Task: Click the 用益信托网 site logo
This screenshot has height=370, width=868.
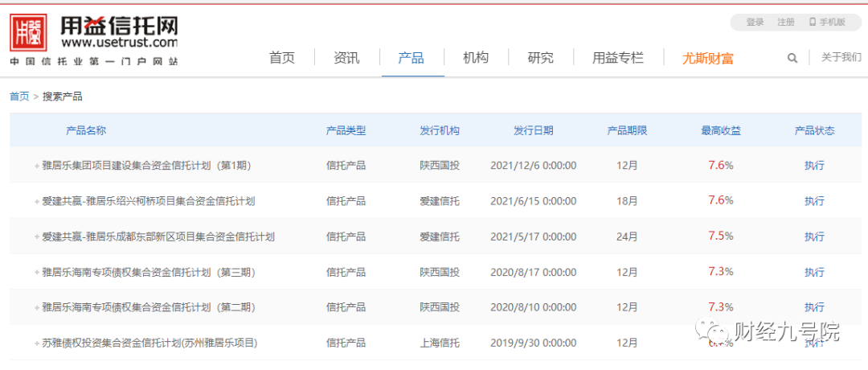Action: click(94, 39)
